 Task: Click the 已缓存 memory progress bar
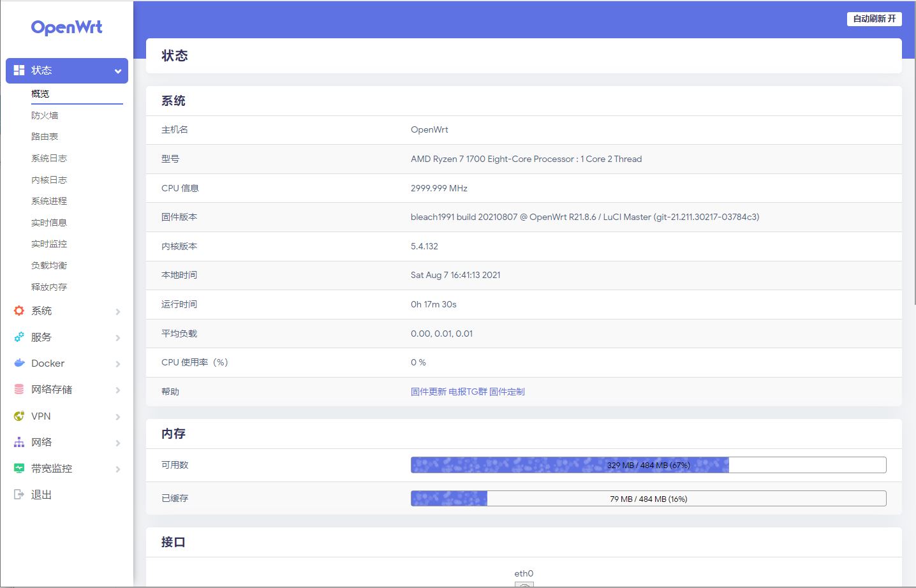[x=648, y=499]
